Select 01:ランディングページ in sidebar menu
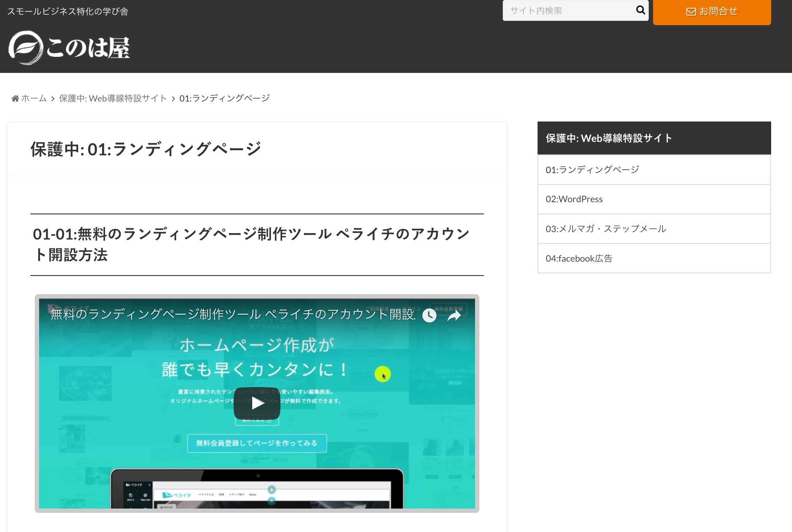This screenshot has height=532, width=792. coord(654,170)
